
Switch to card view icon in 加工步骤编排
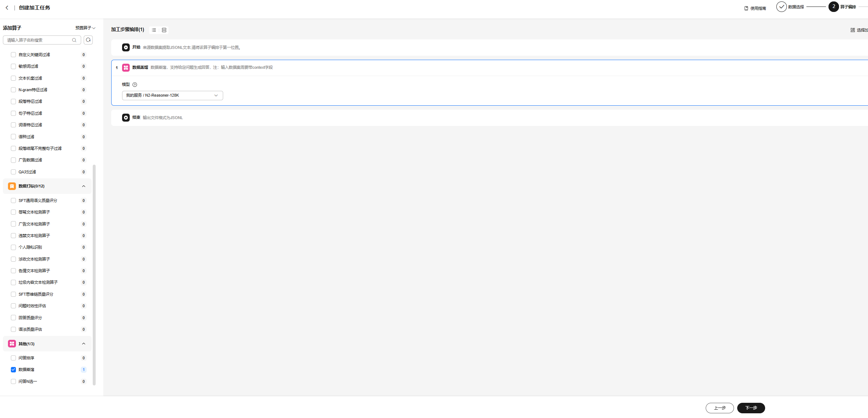[164, 30]
